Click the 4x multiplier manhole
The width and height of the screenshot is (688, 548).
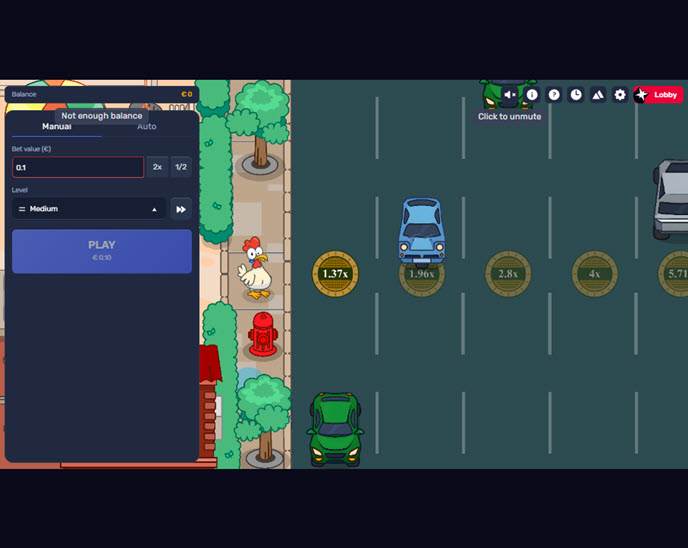[x=594, y=274]
